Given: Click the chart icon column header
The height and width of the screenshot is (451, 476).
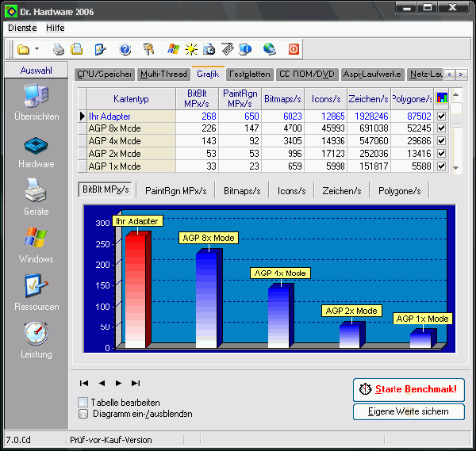Looking at the screenshot, I should [442, 98].
